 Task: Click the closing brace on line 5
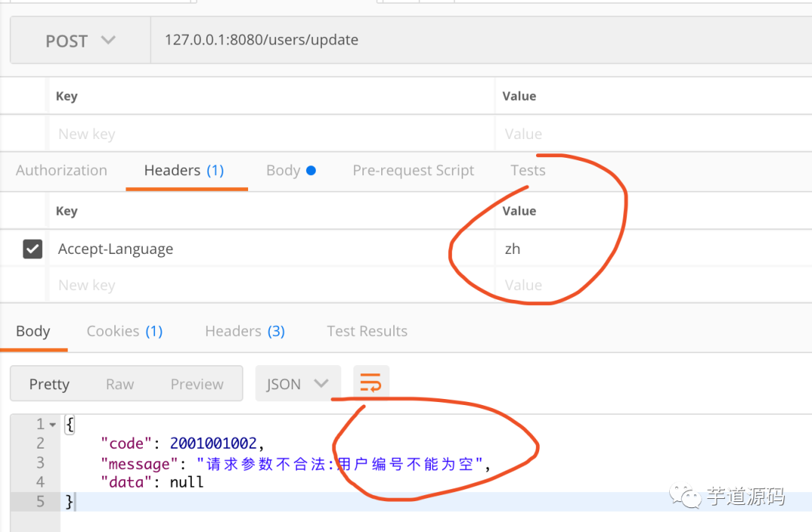[x=69, y=501]
